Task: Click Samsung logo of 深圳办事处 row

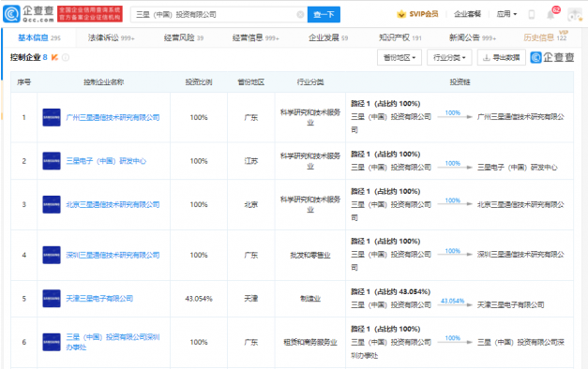Action: [x=52, y=342]
